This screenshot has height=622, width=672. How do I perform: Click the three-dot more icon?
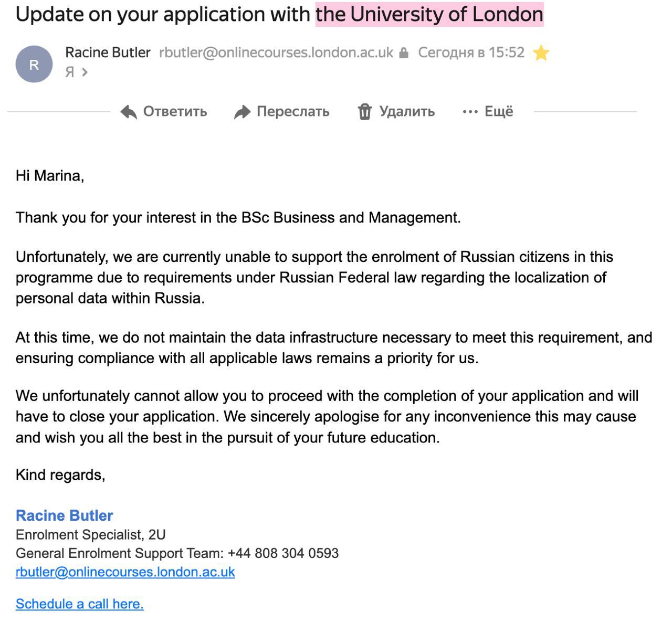[x=470, y=112]
